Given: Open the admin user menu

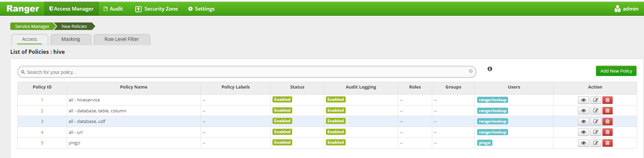Looking at the screenshot, I should [x=626, y=9].
